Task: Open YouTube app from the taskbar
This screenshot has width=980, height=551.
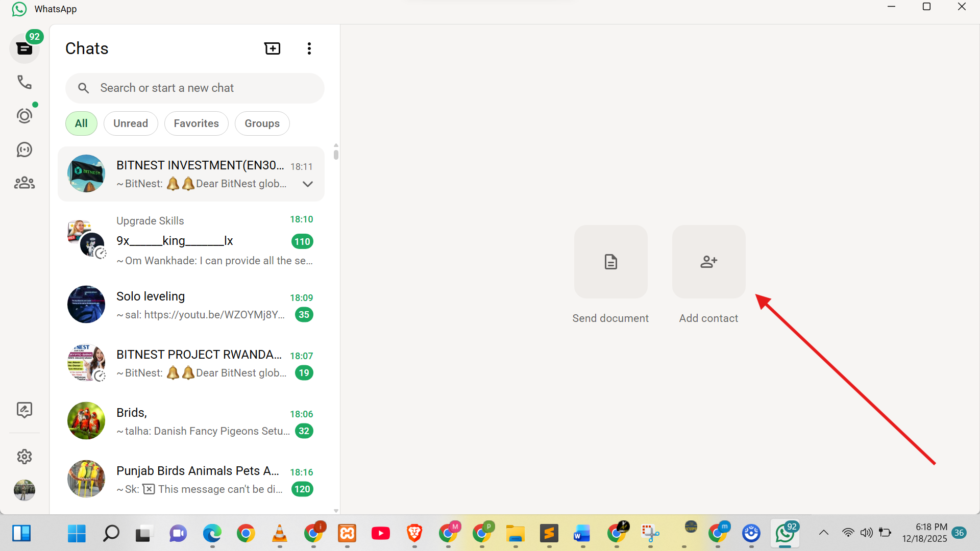Action: point(381,534)
